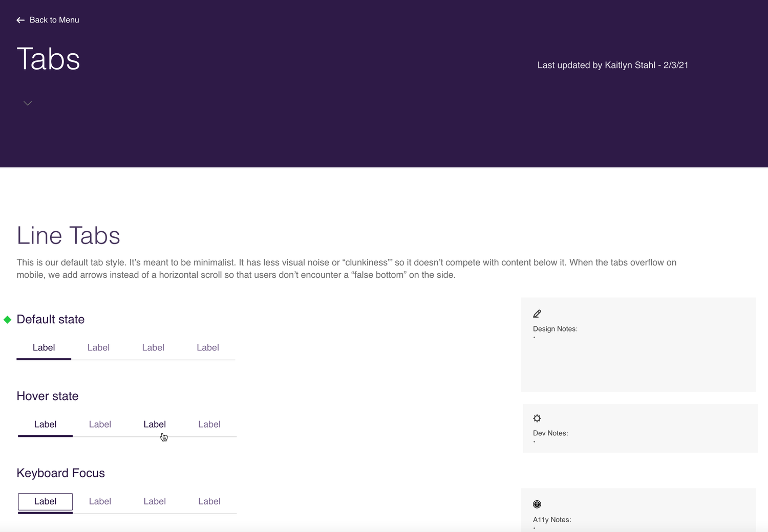Image resolution: width=768 pixels, height=532 pixels.
Task: Click the accessibility icon above A11y Notes
Action: tap(537, 504)
